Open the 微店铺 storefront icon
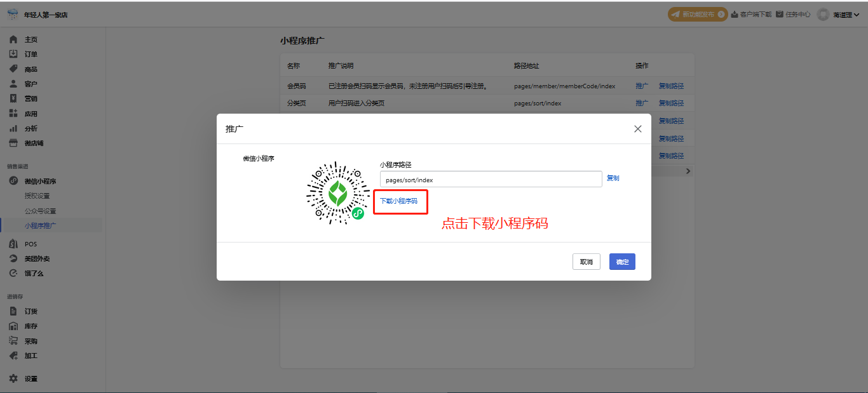This screenshot has height=393, width=868. coord(13,143)
